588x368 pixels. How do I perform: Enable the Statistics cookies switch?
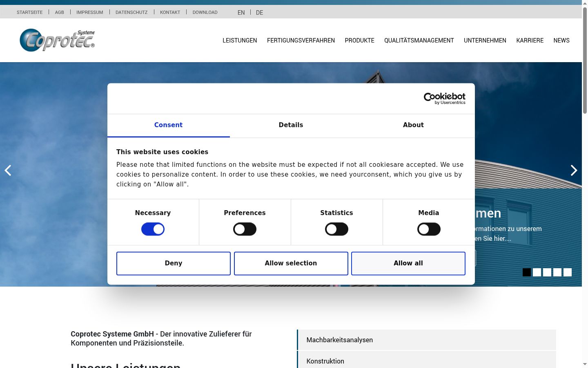point(336,229)
